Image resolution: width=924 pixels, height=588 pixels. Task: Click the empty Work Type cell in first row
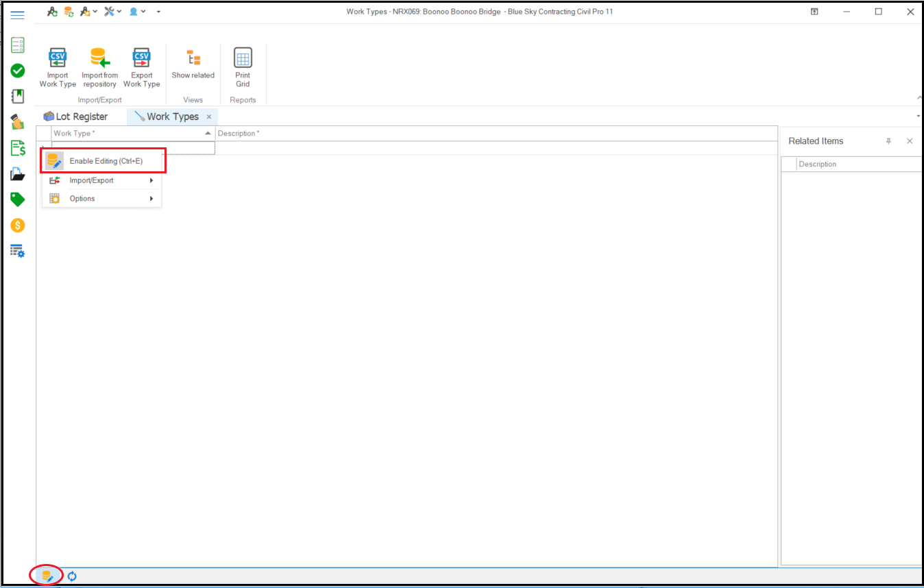click(x=133, y=147)
